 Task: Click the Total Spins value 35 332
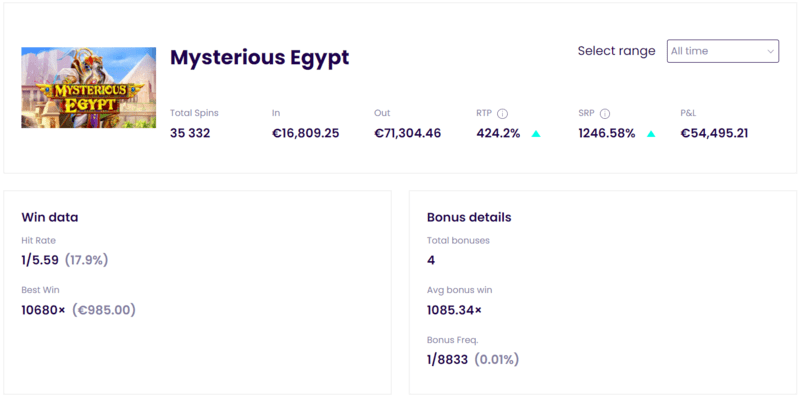coord(190,134)
